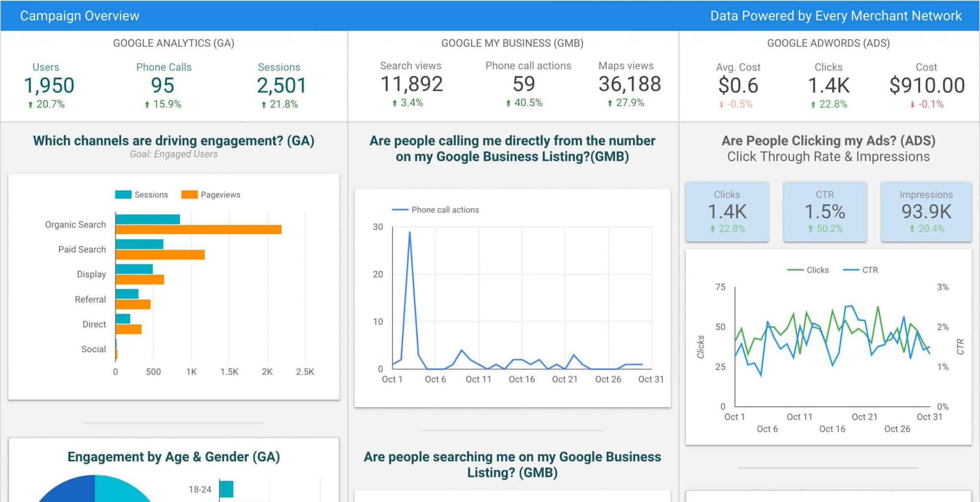Click the Avg. Cost value $0.6

[x=738, y=86]
